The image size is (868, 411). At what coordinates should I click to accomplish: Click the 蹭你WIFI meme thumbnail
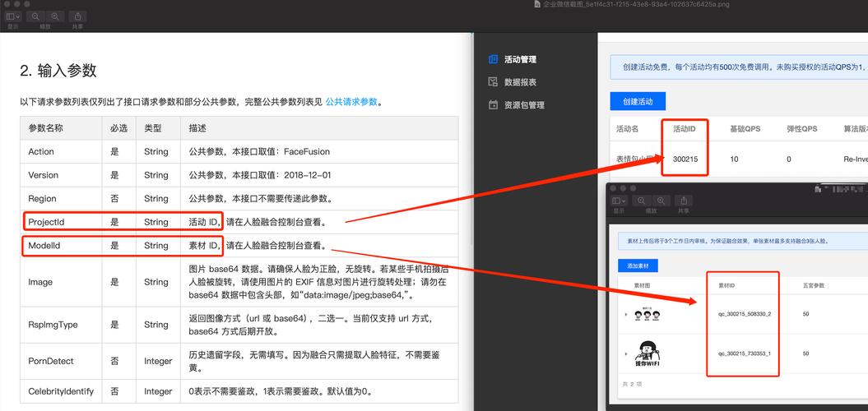tap(646, 353)
